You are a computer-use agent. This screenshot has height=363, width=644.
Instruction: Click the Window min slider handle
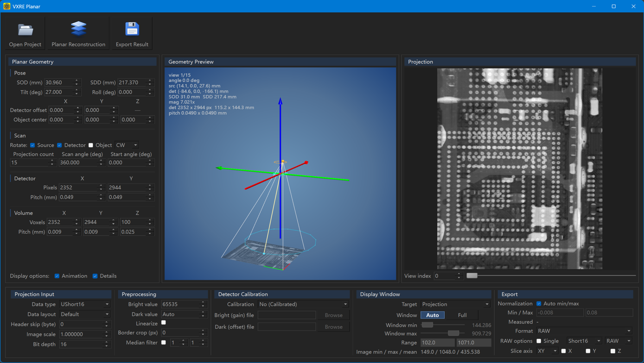tap(427, 325)
